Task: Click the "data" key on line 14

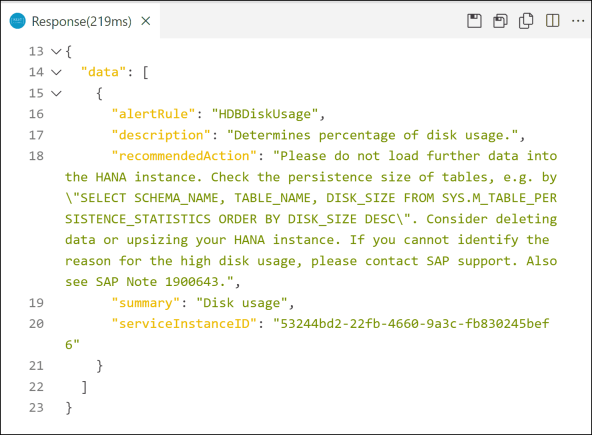Action: 103,72
